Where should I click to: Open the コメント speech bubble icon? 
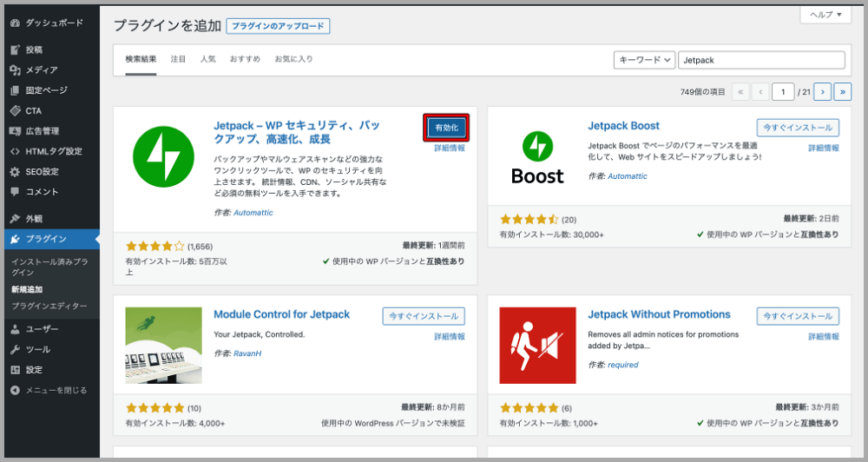15,192
